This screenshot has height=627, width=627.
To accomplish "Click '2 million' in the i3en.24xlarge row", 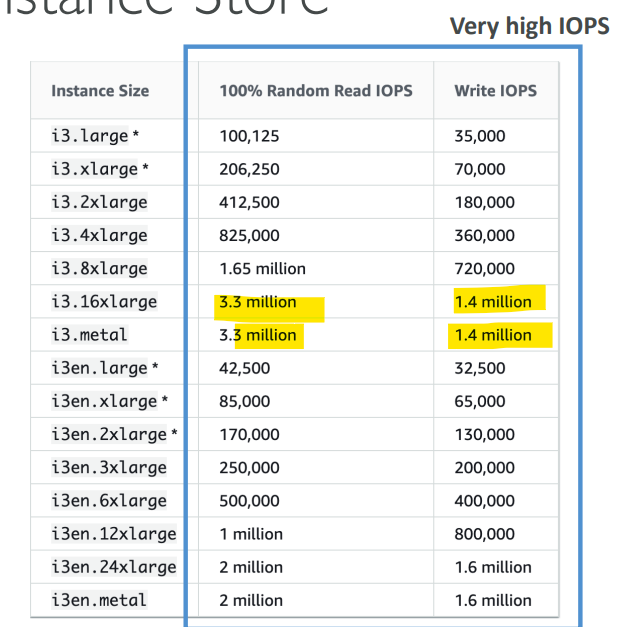I will 251,567.
